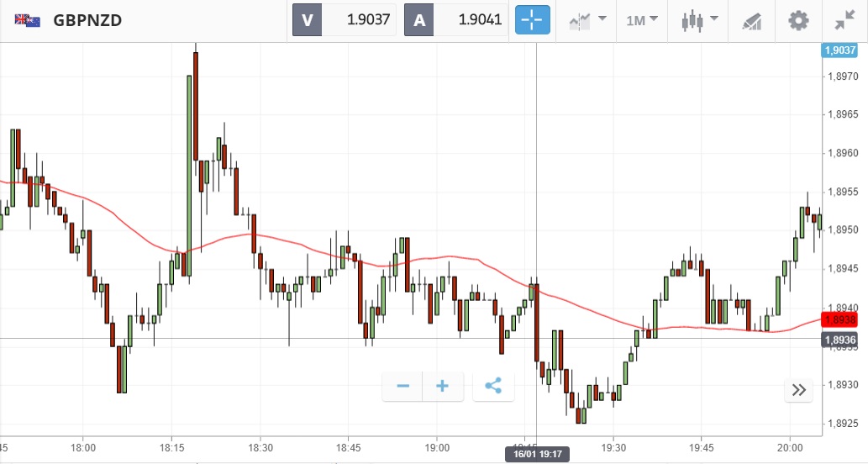The height and width of the screenshot is (464, 868).
Task: Click the 1,8936 crosshair price label
Action: pyautogui.click(x=840, y=340)
